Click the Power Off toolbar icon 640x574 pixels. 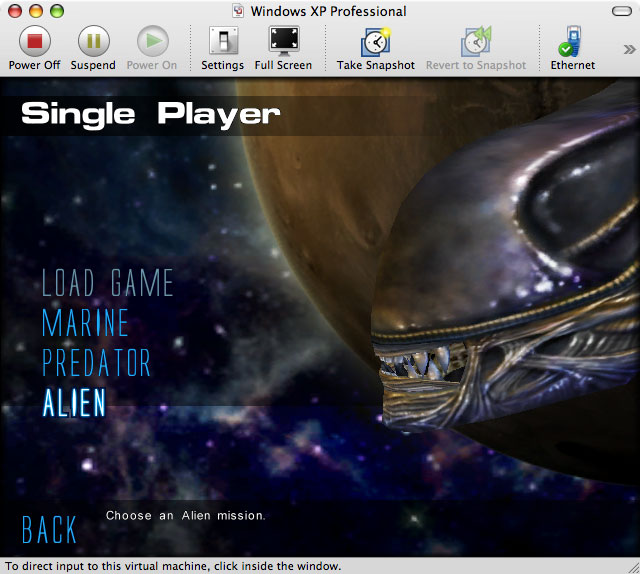35,41
